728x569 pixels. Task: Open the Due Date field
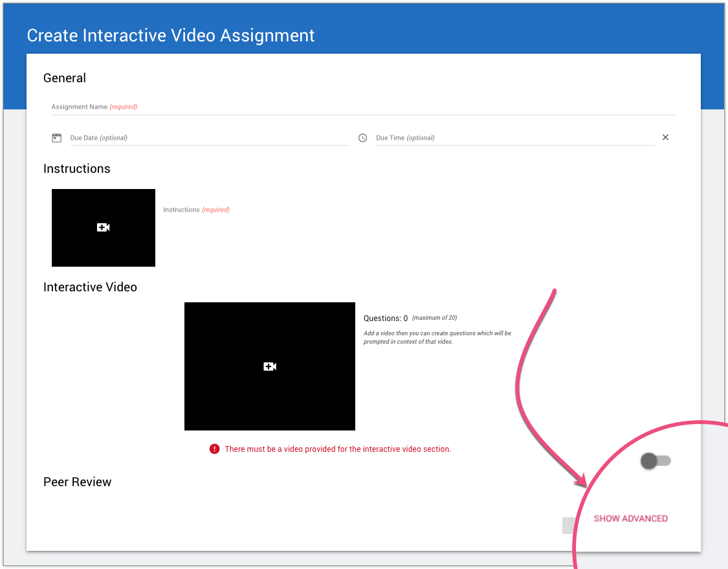tap(210, 138)
